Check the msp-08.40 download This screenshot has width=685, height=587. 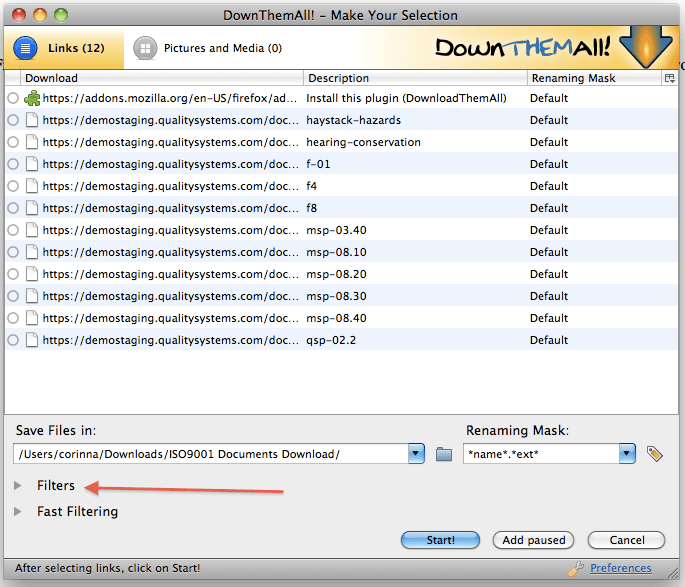[13, 318]
